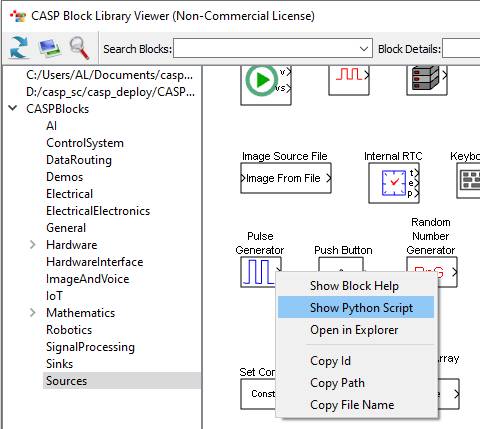Select the Internal RTC clock block

click(394, 183)
